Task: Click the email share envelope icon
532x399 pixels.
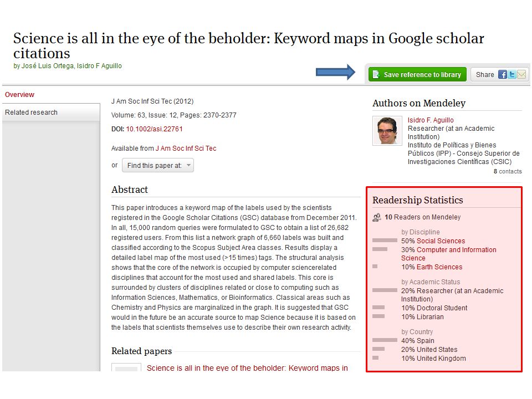Action: tap(521, 74)
